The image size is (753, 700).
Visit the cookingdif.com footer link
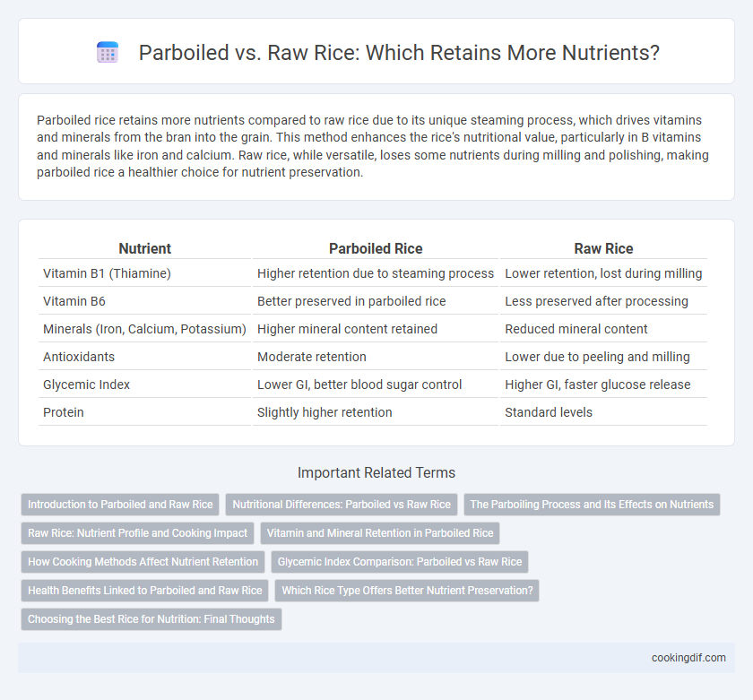click(688, 658)
